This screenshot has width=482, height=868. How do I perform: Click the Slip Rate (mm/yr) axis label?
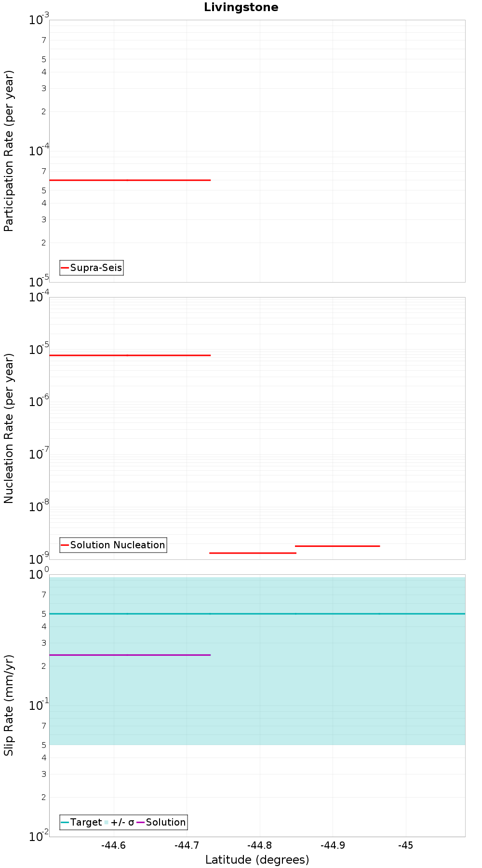coord(9,705)
